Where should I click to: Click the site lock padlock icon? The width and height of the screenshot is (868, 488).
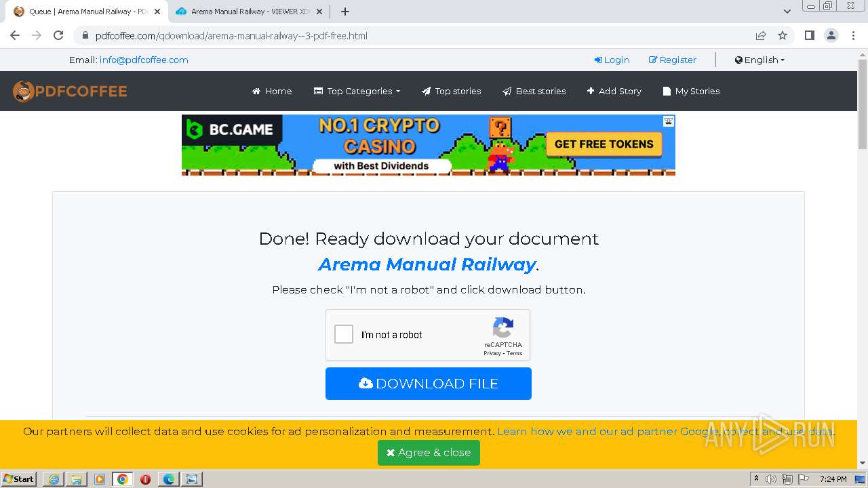[x=85, y=36]
